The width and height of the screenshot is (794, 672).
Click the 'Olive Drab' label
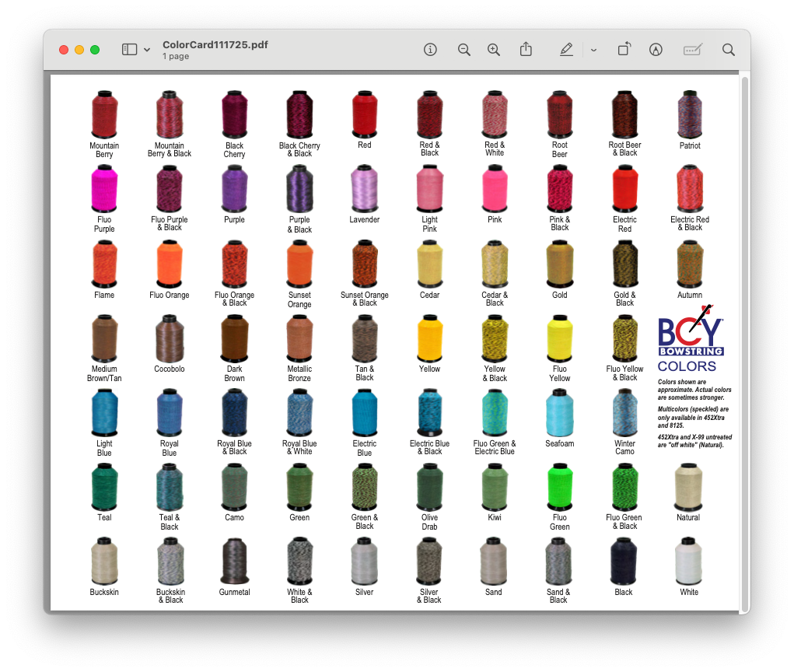pyautogui.click(x=429, y=522)
